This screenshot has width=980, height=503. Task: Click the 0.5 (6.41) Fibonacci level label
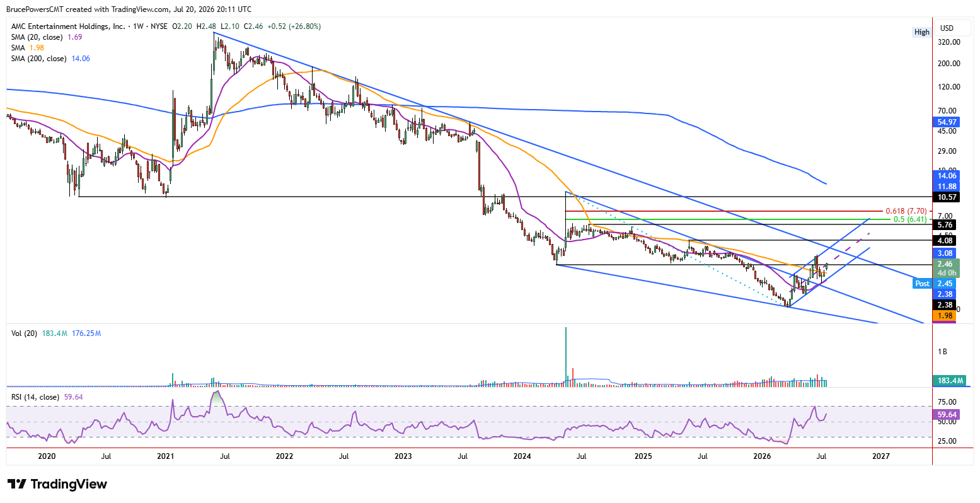[910, 219]
